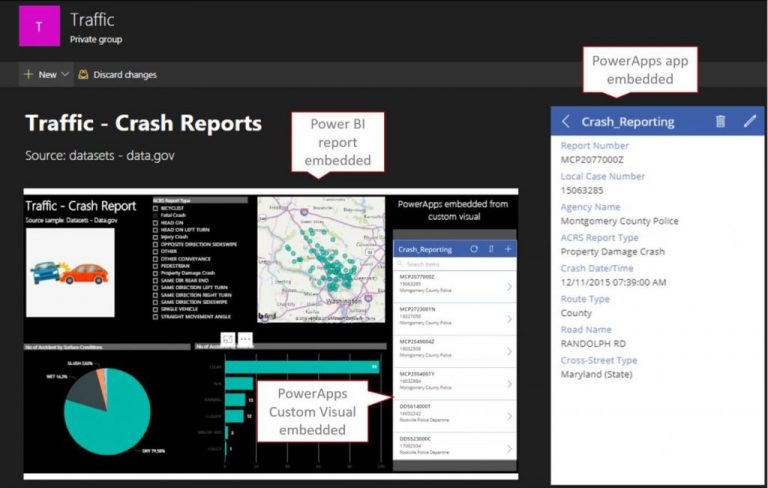Click Local Case Number value 15063285

[x=582, y=190]
